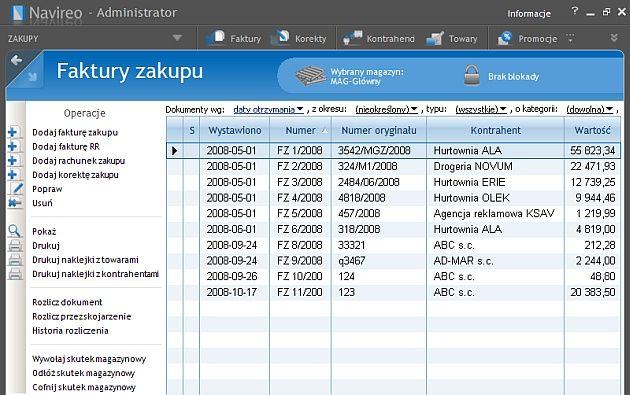
Task: Open the help question mark icon
Action: pyautogui.click(x=575, y=11)
